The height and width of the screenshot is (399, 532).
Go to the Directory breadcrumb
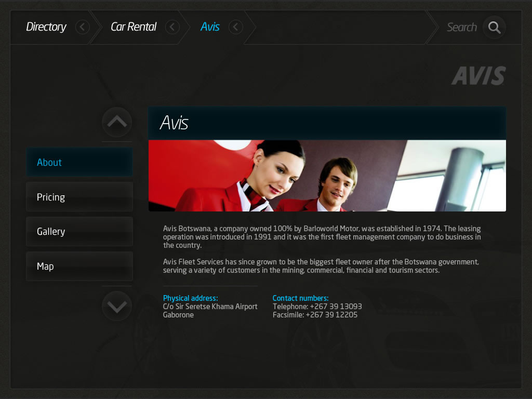click(x=46, y=27)
